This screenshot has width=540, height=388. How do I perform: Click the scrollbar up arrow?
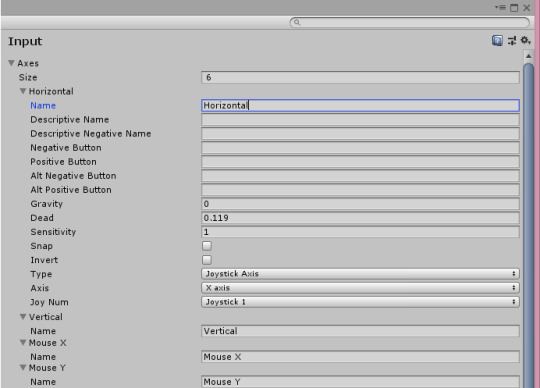[x=529, y=56]
